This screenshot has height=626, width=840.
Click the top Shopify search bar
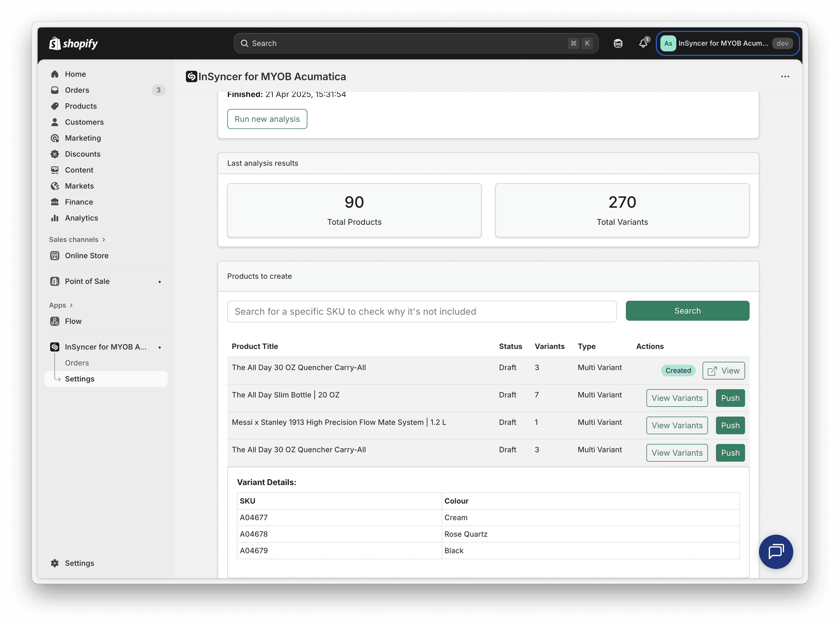coord(416,44)
